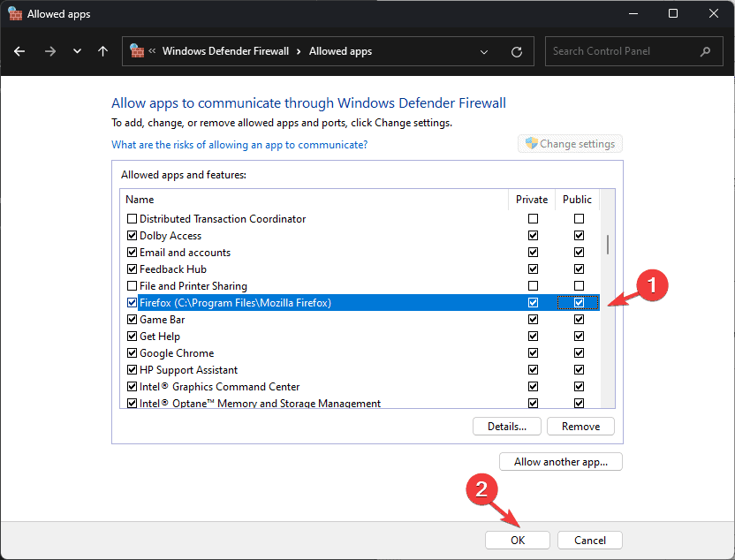
Task: Click the Change settings button
Action: click(x=570, y=143)
